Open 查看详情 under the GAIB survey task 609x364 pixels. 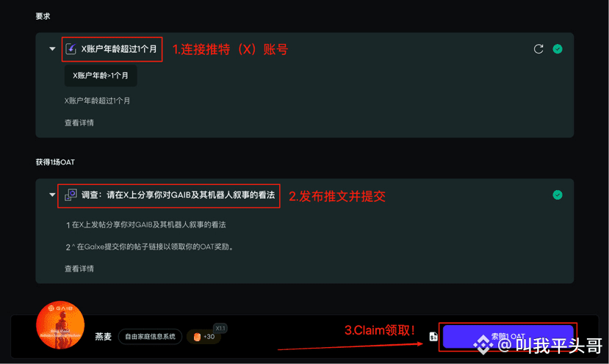click(79, 269)
